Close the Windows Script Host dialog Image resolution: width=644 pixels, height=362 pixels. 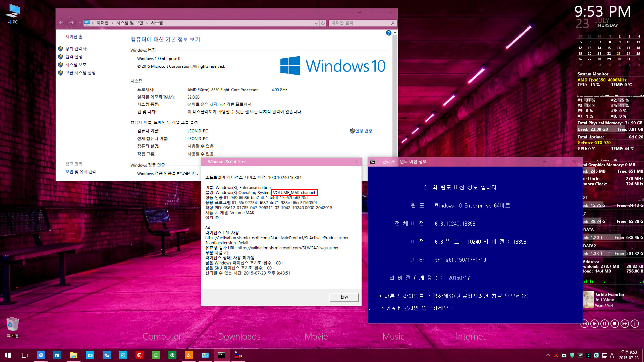(357, 162)
